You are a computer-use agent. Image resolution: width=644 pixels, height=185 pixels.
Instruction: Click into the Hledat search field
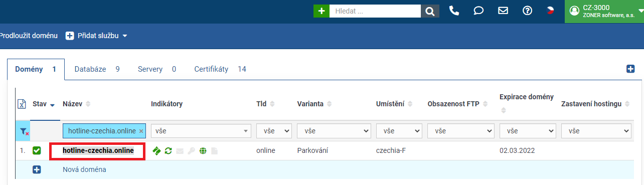375,11
